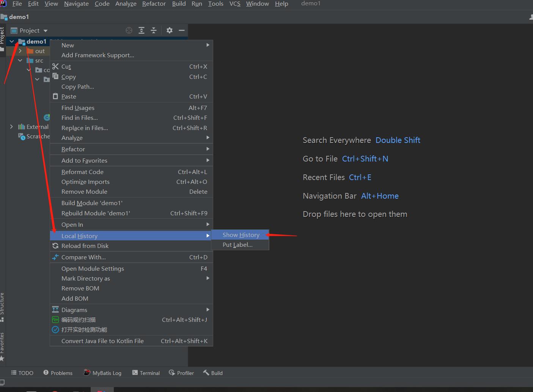Choose Local History in context menu

(131, 236)
